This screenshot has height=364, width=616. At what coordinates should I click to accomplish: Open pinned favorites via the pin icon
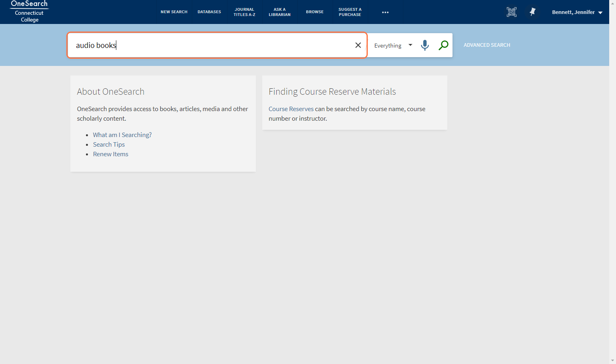(532, 12)
